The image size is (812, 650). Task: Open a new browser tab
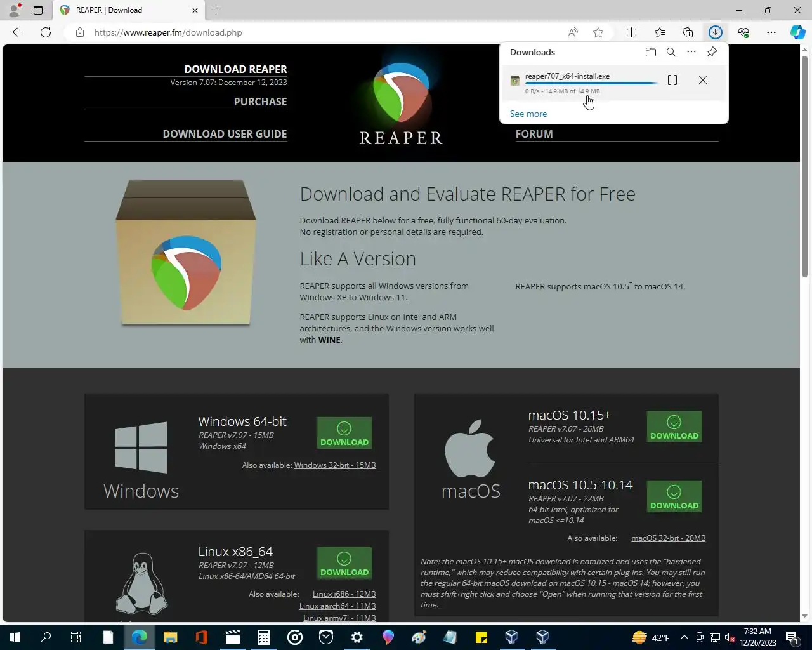click(216, 10)
